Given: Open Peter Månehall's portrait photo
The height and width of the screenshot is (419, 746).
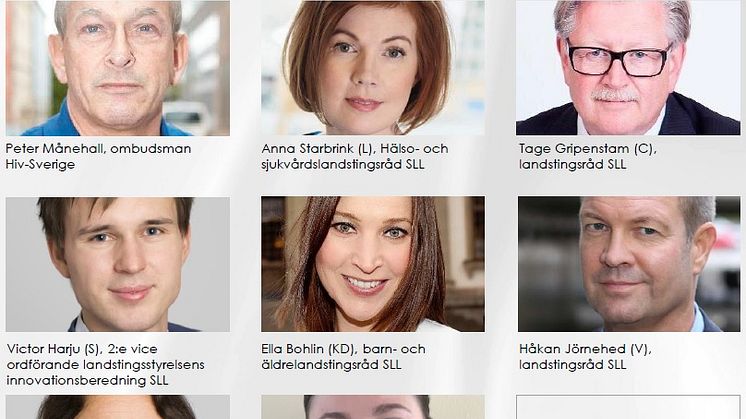Looking at the screenshot, I should point(118,68).
